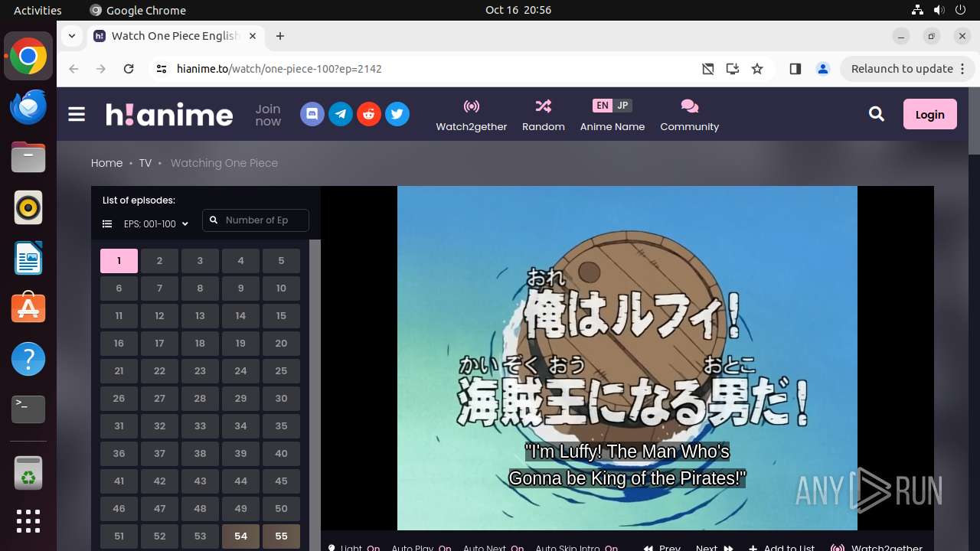Reload the page
The width and height of the screenshot is (980, 551).
[129, 69]
